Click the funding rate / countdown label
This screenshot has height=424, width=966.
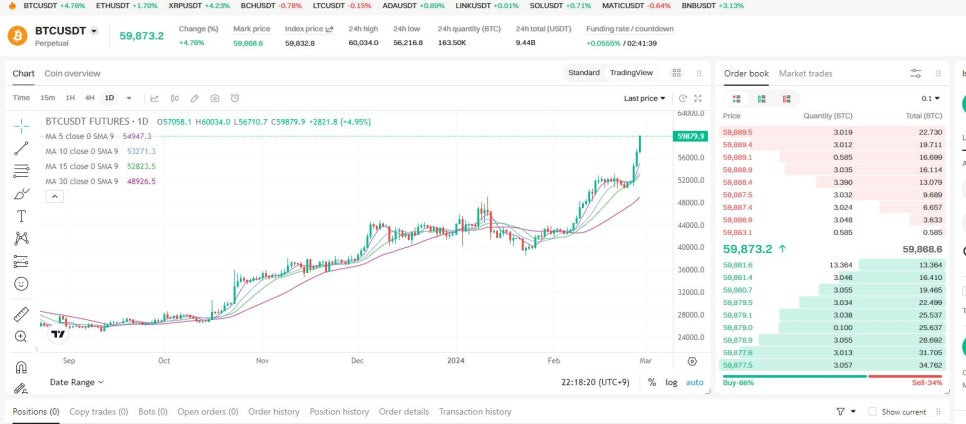(630, 29)
